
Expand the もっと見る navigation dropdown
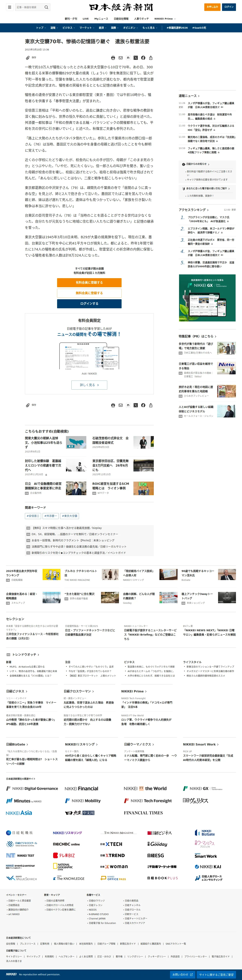(150, 28)
